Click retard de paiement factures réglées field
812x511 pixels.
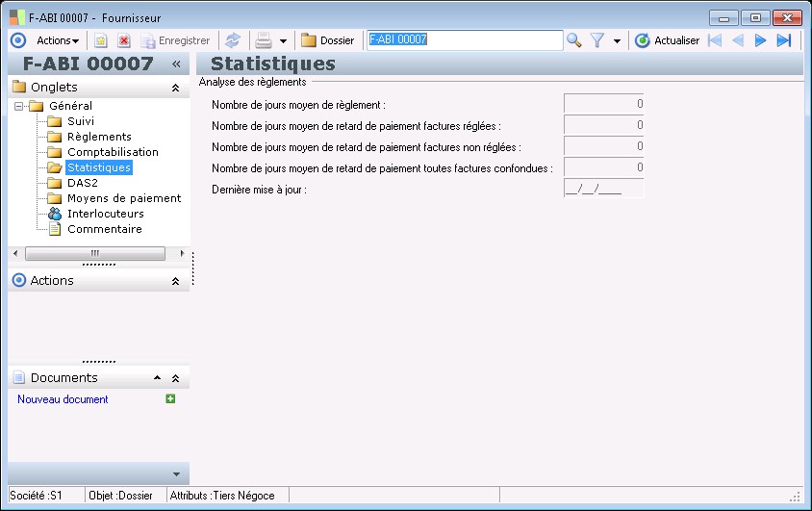pyautogui.click(x=604, y=125)
